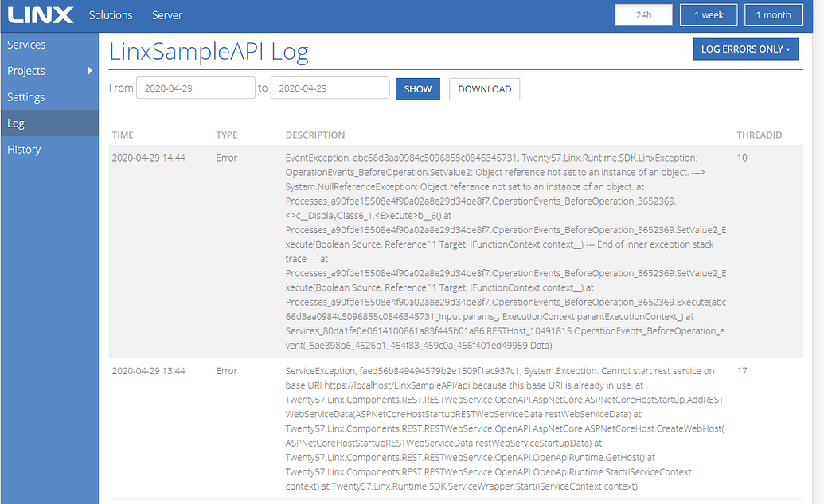This screenshot has height=504, width=824.
Task: Click the EventException description text
Action: (506, 252)
